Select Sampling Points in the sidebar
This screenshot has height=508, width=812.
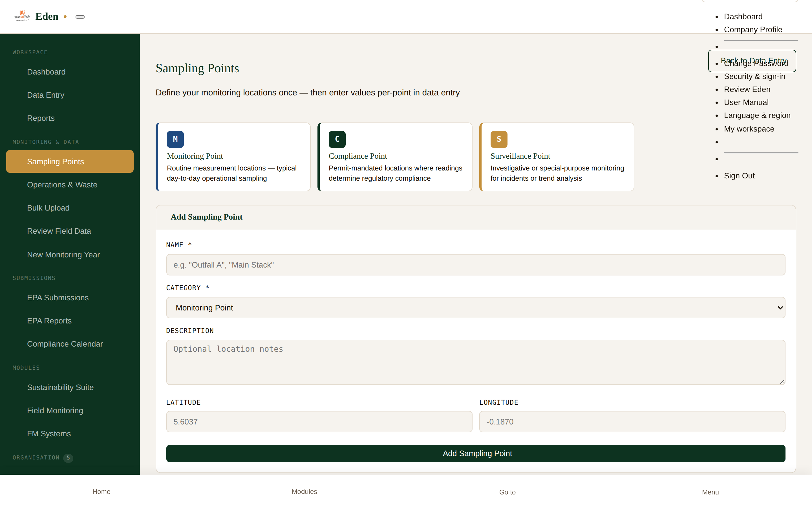coord(70,162)
